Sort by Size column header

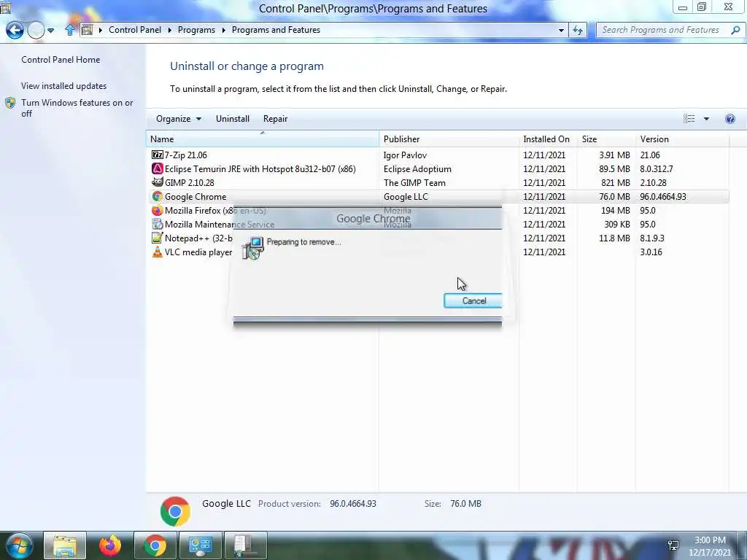pyautogui.click(x=606, y=139)
